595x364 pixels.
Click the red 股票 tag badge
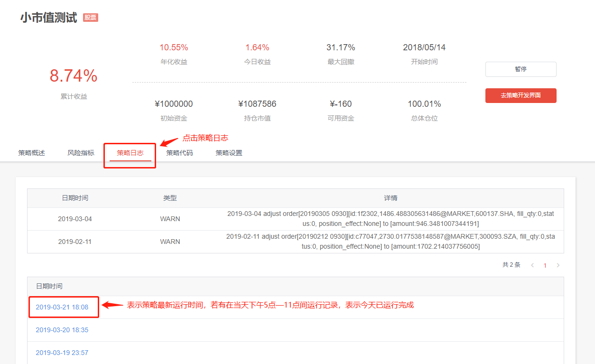[91, 18]
